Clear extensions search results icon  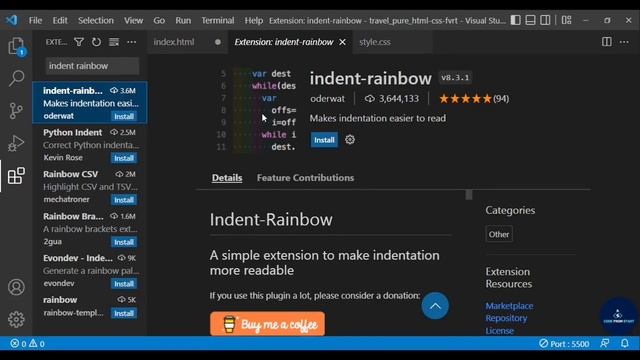114,42
